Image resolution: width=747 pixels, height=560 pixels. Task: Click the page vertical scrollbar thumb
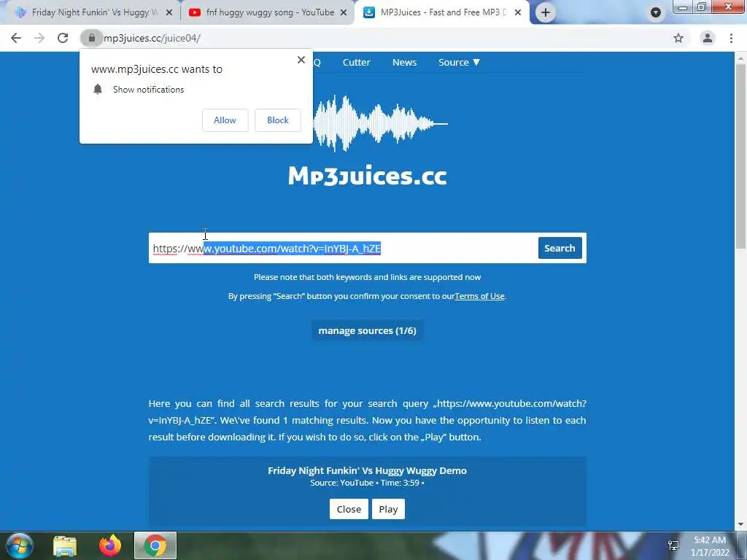click(x=741, y=156)
